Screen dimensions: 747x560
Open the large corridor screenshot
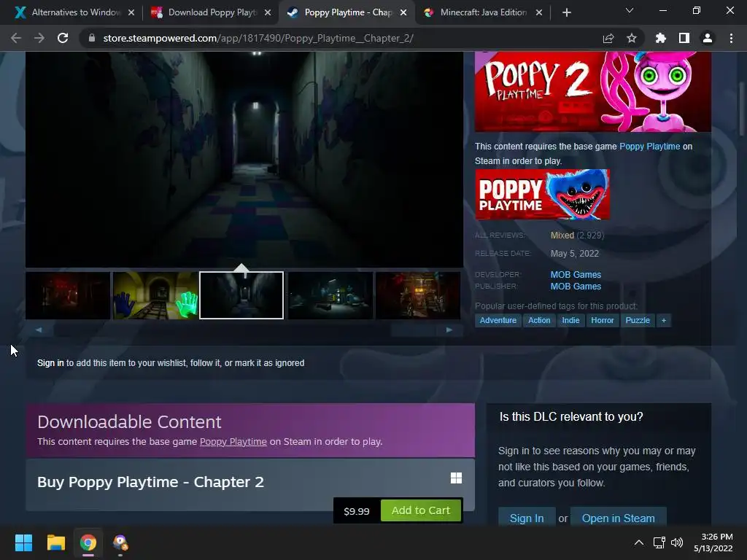tap(244, 159)
